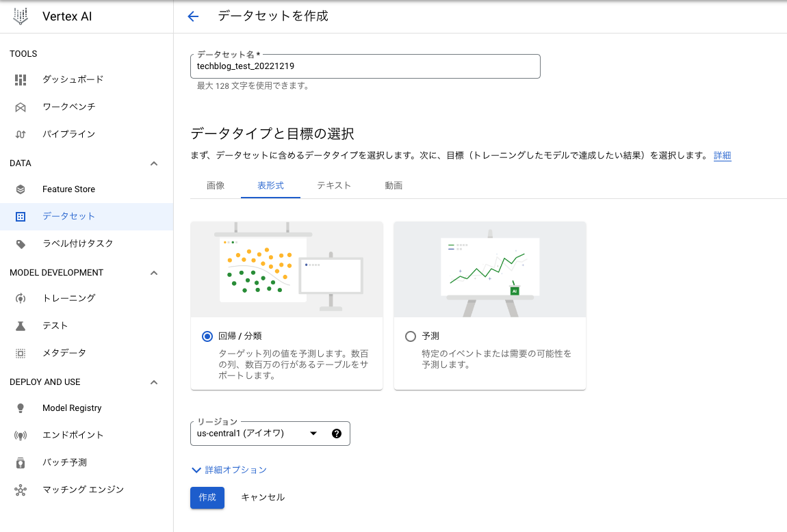Open the マッチング エンジン icon
Image resolution: width=787 pixels, height=532 pixels.
pyautogui.click(x=21, y=490)
